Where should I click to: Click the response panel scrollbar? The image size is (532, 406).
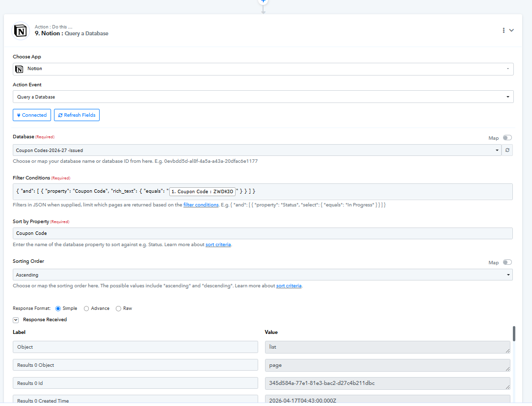pyautogui.click(x=514, y=333)
